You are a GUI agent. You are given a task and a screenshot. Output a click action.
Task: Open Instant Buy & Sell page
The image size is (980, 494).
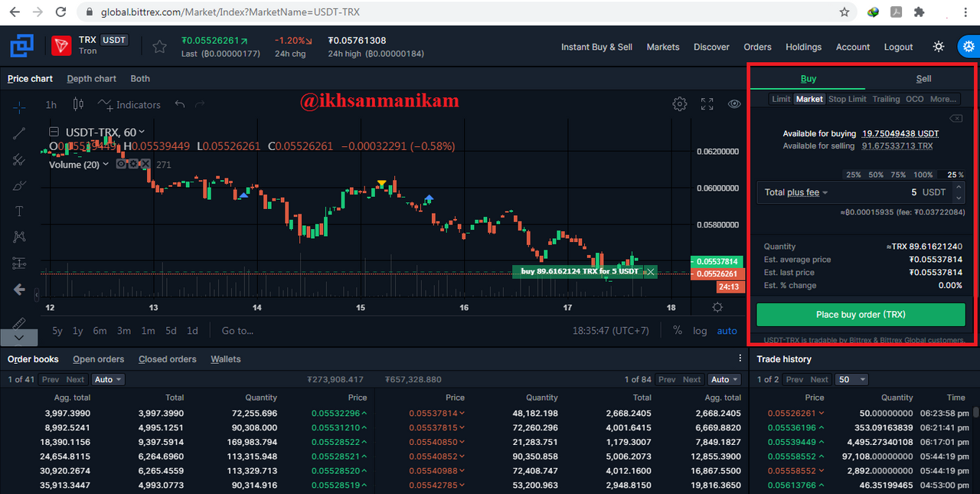596,47
